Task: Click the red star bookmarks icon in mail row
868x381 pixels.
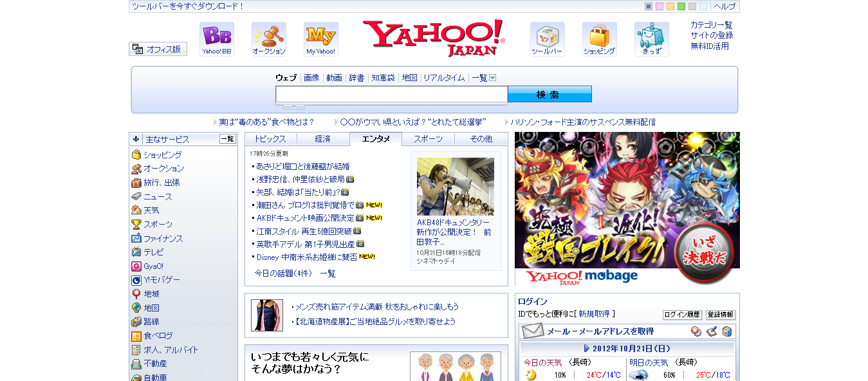Action: tap(696, 331)
